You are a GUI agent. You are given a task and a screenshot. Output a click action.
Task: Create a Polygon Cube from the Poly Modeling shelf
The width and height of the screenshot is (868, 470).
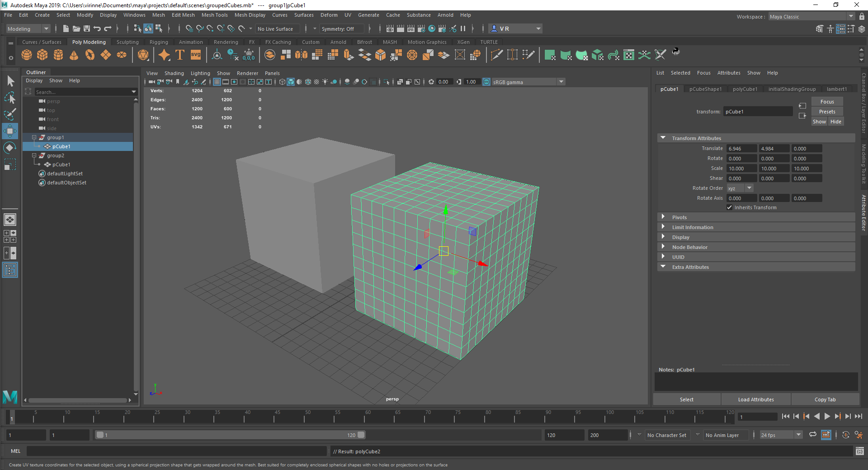42,55
